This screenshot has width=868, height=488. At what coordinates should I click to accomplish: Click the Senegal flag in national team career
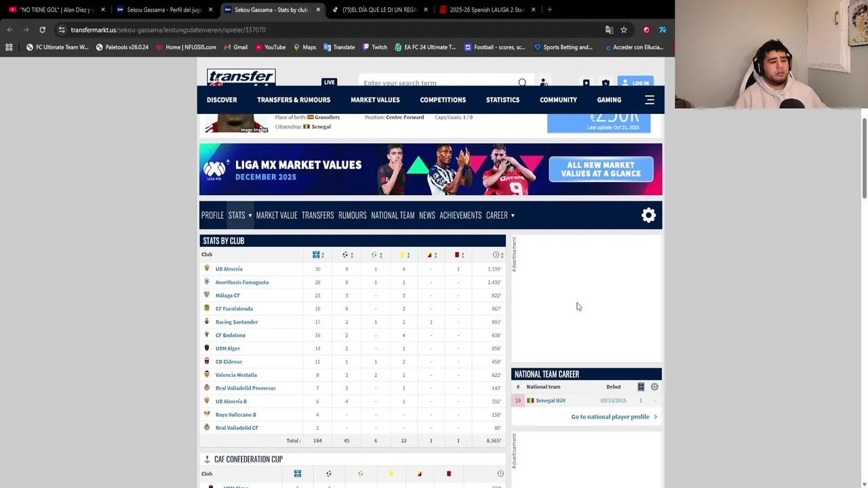coord(530,401)
